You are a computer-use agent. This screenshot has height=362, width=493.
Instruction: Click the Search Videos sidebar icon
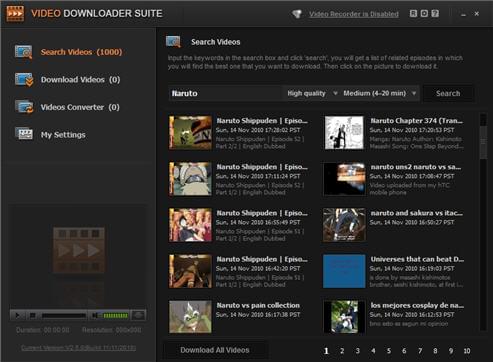pyautogui.click(x=24, y=52)
